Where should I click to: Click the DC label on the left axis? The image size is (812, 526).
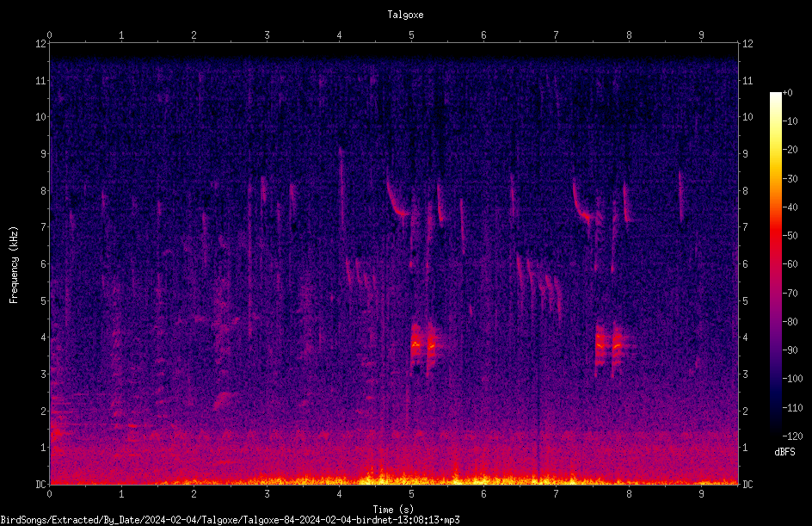(40, 484)
